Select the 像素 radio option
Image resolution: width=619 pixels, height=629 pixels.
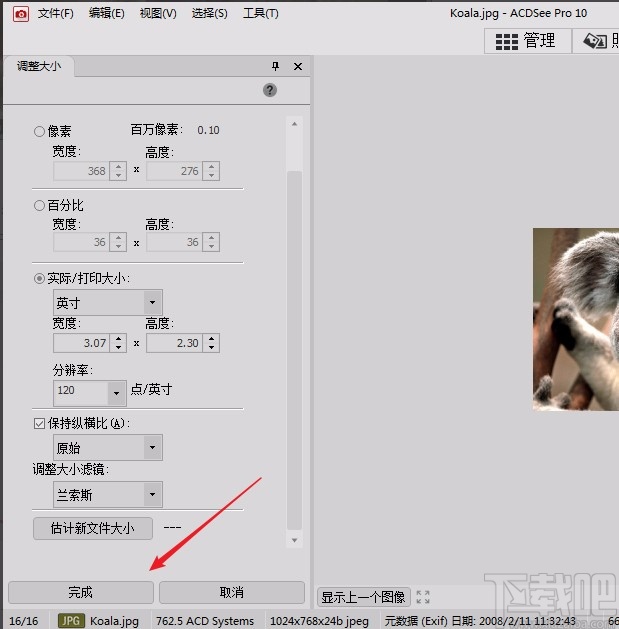point(39,131)
